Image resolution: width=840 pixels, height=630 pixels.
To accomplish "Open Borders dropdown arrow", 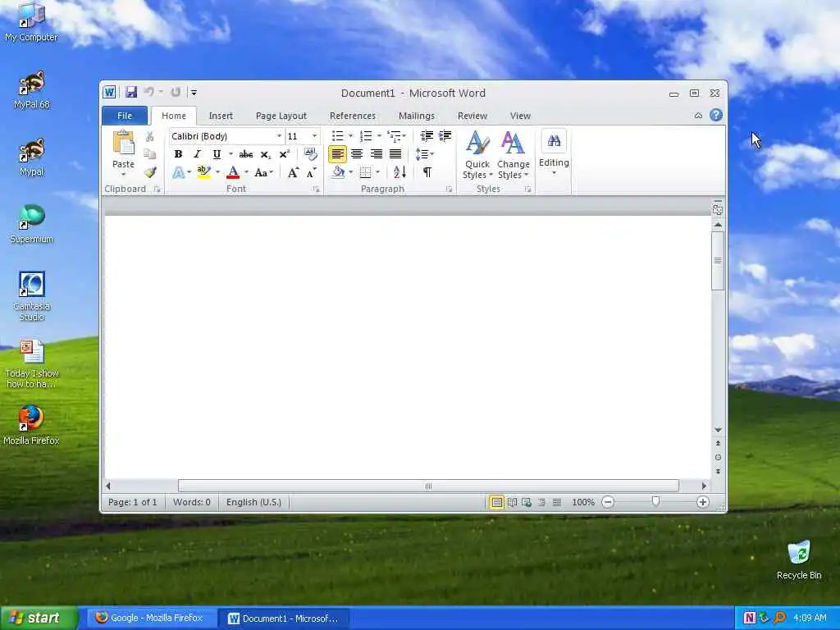I will click(x=377, y=172).
